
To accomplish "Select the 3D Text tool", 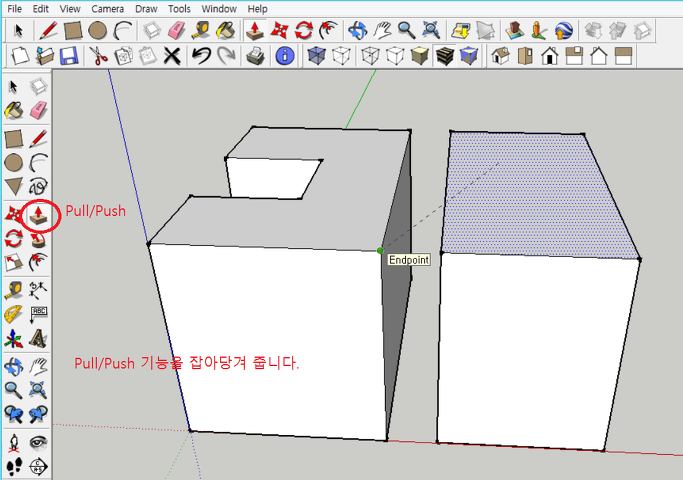I will click(x=38, y=338).
